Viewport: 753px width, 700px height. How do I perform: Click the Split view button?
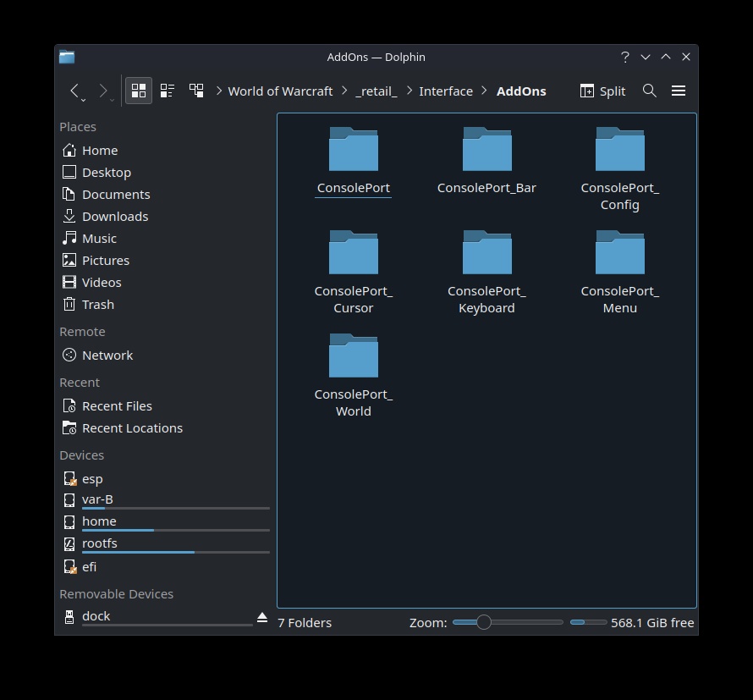(x=602, y=91)
